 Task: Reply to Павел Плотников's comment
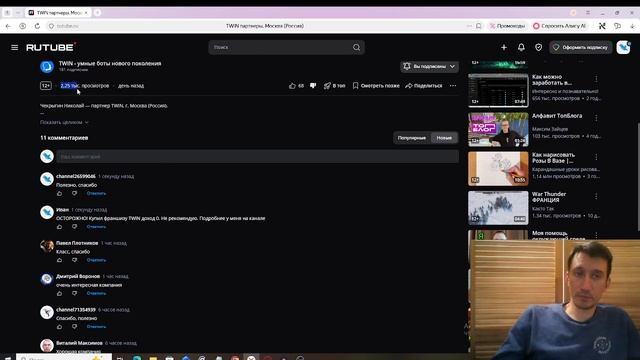(96, 260)
